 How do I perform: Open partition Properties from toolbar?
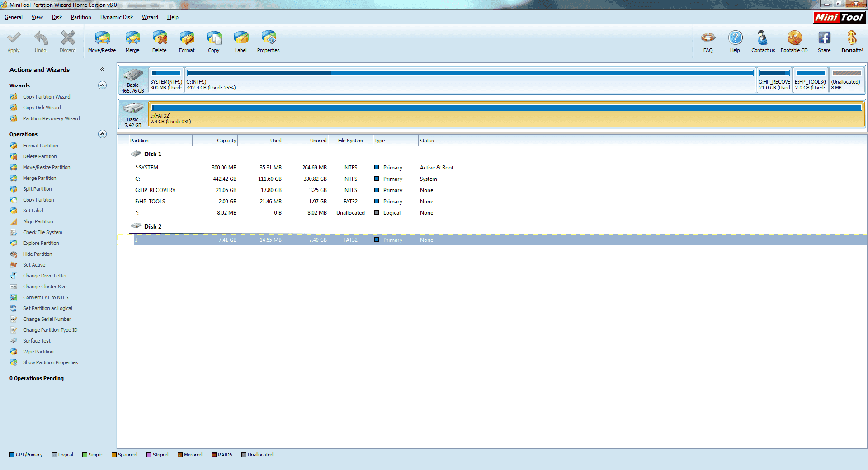(269, 42)
